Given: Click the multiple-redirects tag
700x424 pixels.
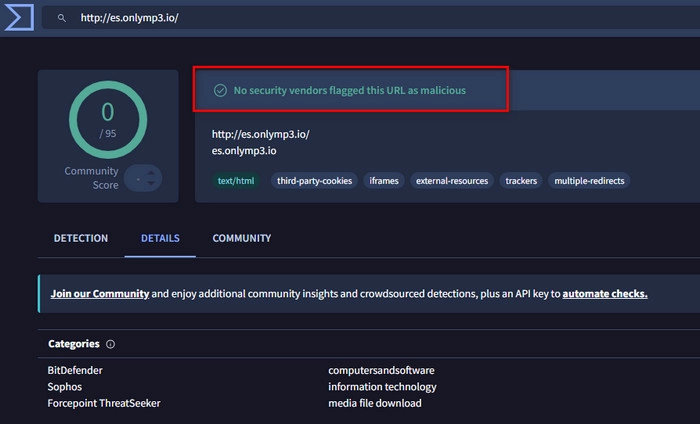Looking at the screenshot, I should [589, 181].
